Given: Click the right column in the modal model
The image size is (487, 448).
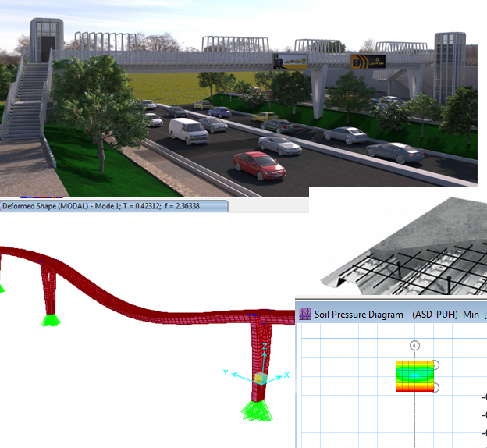Looking at the screenshot, I should (259, 351).
